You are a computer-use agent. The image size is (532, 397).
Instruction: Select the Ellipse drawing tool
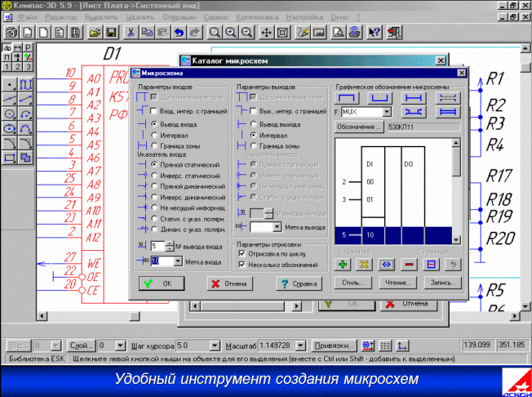(10, 128)
